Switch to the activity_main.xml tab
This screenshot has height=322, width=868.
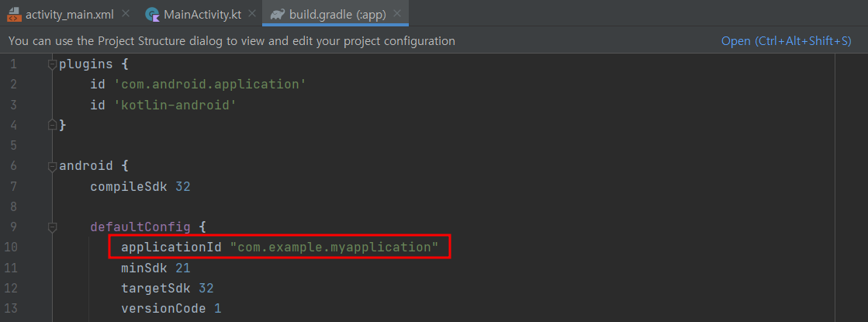click(x=68, y=15)
